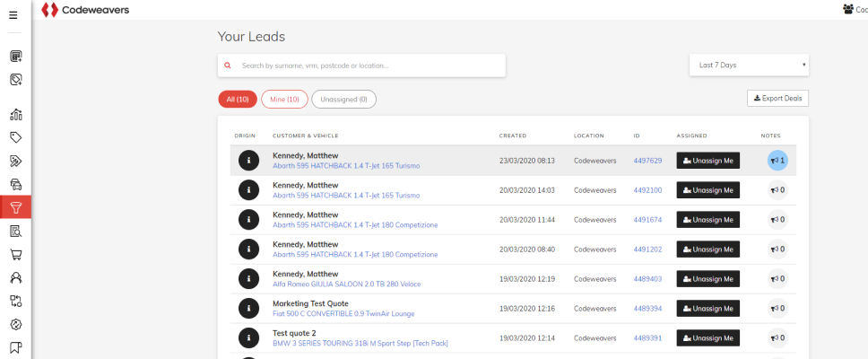Click the users group icon in header
Viewport: 868px width, 359px height.
(848, 9)
